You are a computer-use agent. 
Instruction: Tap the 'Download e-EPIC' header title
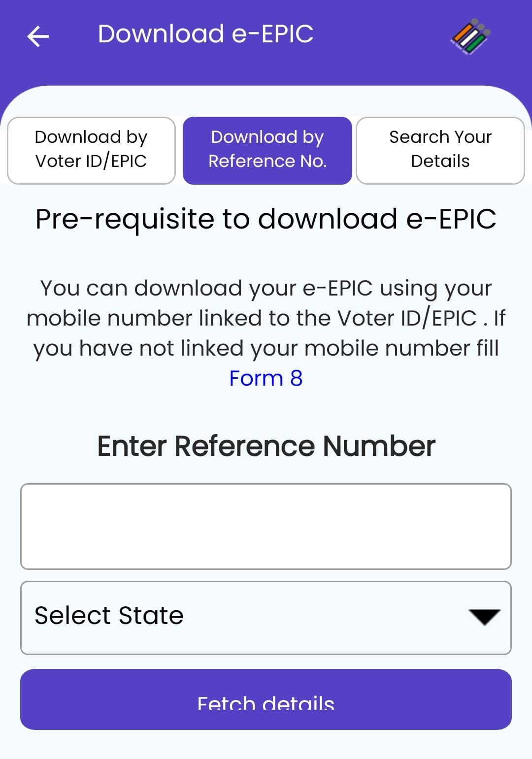coord(205,34)
